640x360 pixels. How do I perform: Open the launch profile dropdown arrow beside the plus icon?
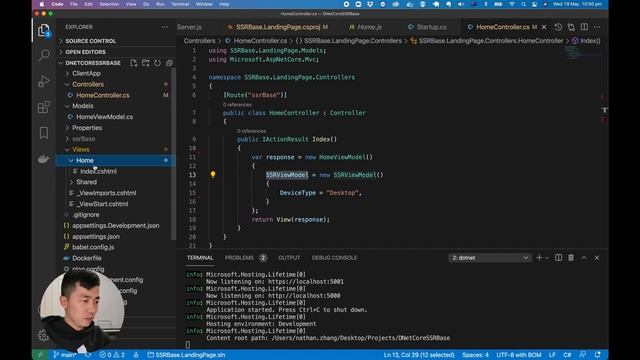point(547,258)
